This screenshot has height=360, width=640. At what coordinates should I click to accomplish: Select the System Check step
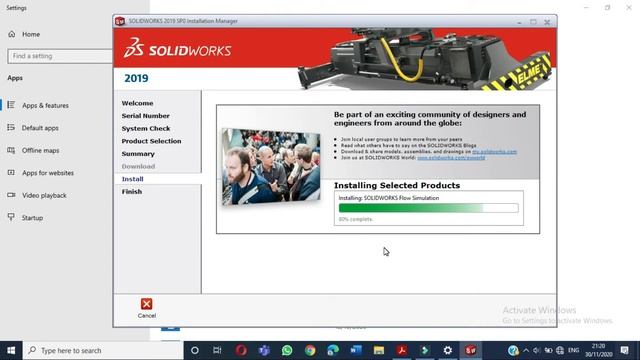click(x=146, y=129)
